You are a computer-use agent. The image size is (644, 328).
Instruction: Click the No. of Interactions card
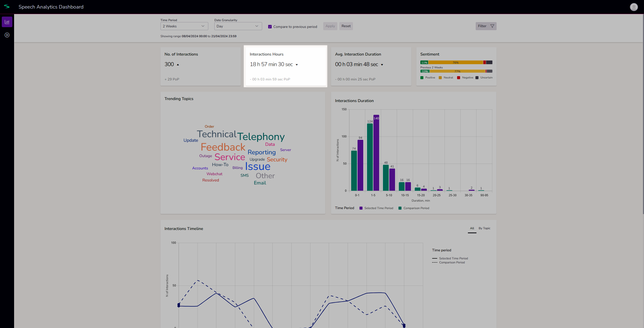(200, 66)
